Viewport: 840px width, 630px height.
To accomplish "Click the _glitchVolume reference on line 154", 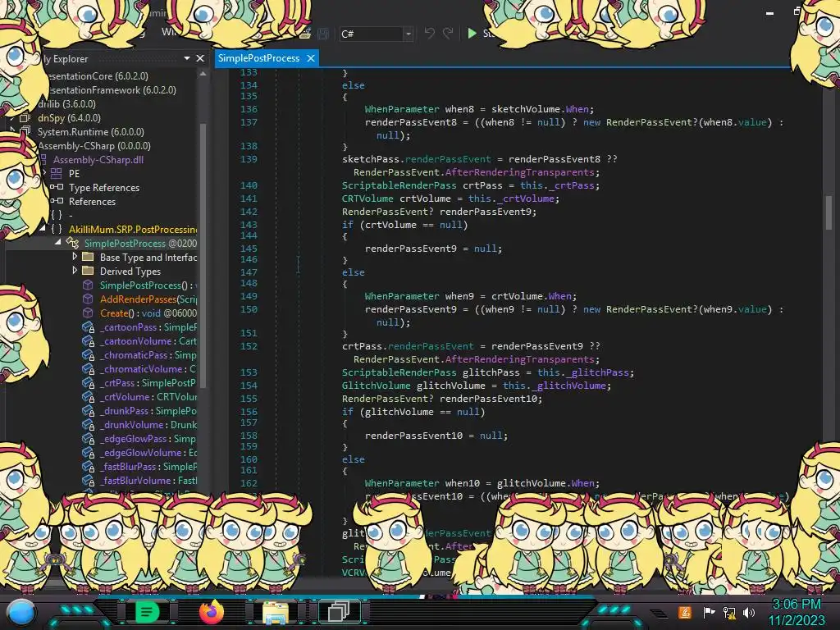I will [x=571, y=386].
